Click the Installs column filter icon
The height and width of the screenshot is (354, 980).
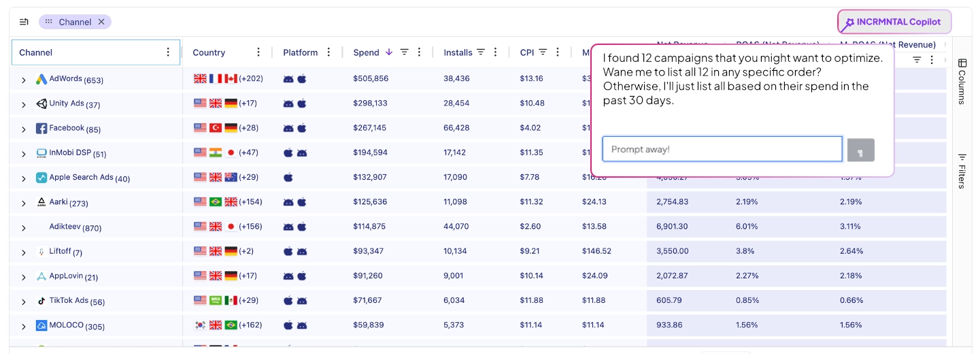(x=481, y=52)
